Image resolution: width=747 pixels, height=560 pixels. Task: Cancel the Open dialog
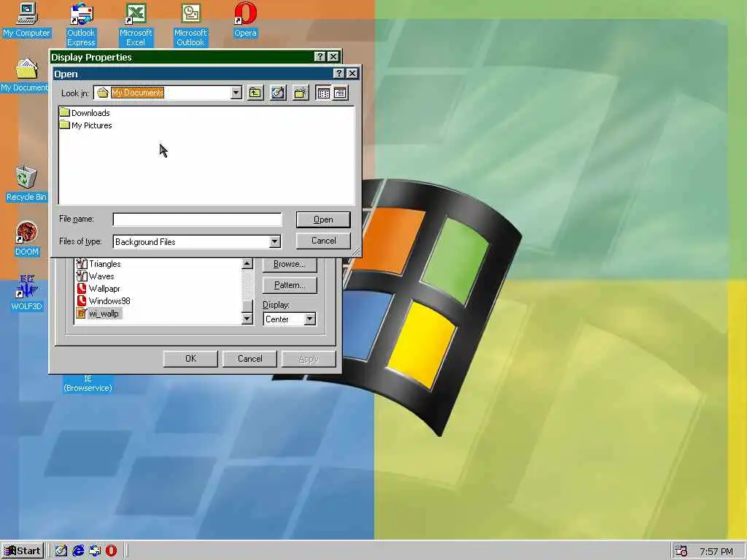[323, 241]
